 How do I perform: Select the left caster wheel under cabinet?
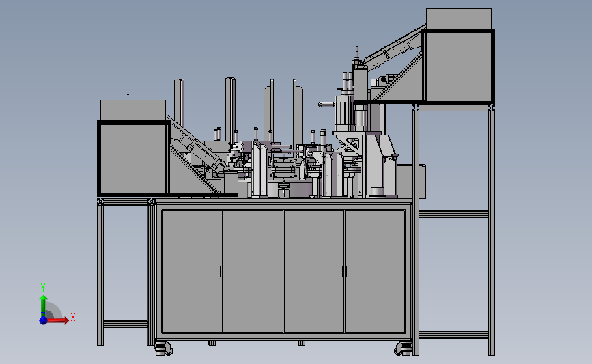(165, 349)
